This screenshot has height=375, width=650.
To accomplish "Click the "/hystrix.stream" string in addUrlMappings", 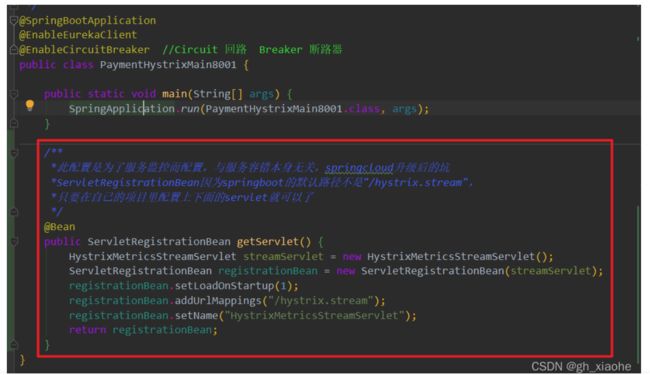I will 320,301.
